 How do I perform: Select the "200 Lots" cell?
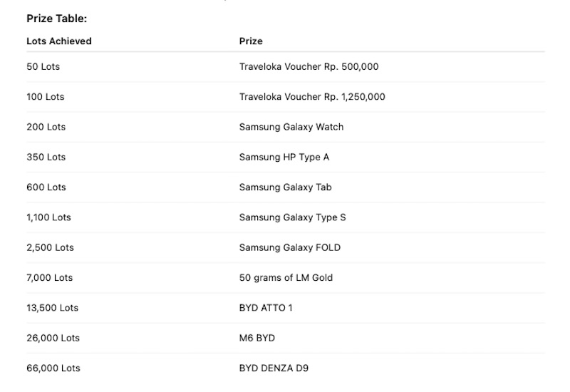click(46, 127)
